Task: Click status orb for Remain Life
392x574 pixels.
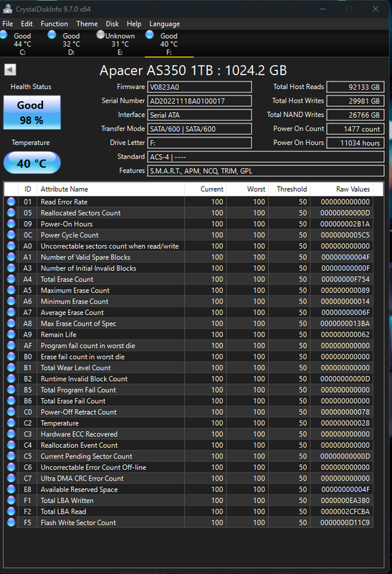Action: tap(11, 334)
